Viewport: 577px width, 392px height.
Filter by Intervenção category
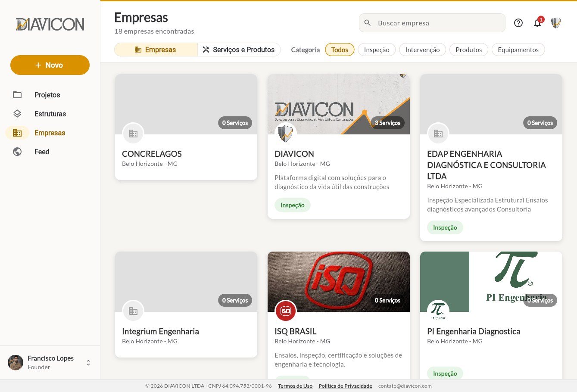tap(422, 50)
